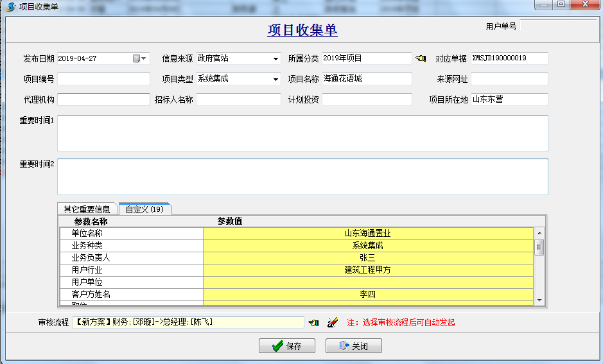Click the hand-pointer icon beside 审核流程
This screenshot has width=603, height=364.
pos(313,322)
